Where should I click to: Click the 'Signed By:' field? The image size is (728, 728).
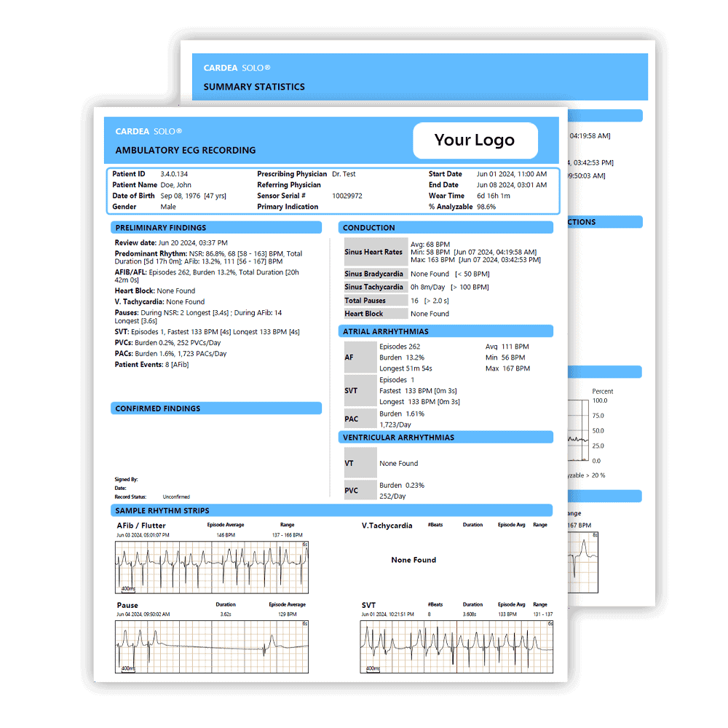point(126,479)
